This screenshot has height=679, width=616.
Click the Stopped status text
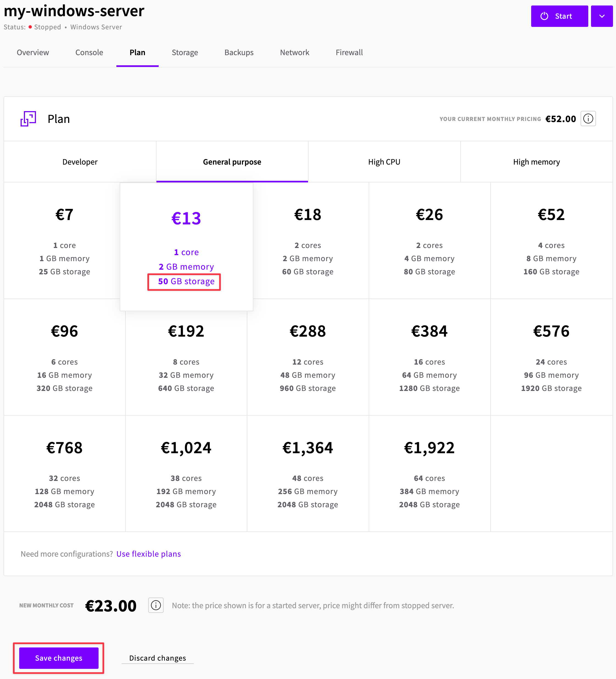(47, 27)
